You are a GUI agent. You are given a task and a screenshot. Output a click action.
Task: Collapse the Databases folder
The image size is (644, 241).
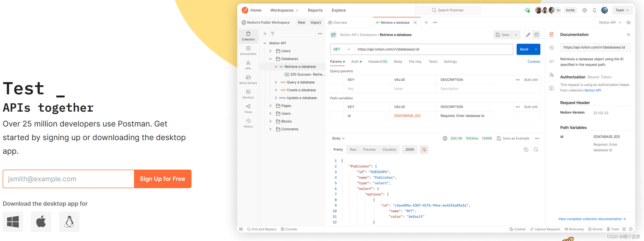click(x=270, y=59)
